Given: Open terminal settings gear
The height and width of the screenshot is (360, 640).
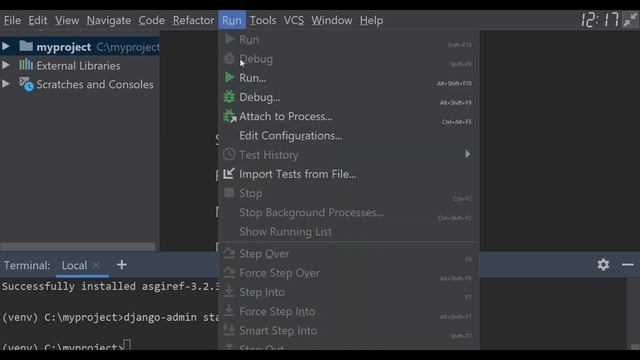Looking at the screenshot, I should (603, 265).
